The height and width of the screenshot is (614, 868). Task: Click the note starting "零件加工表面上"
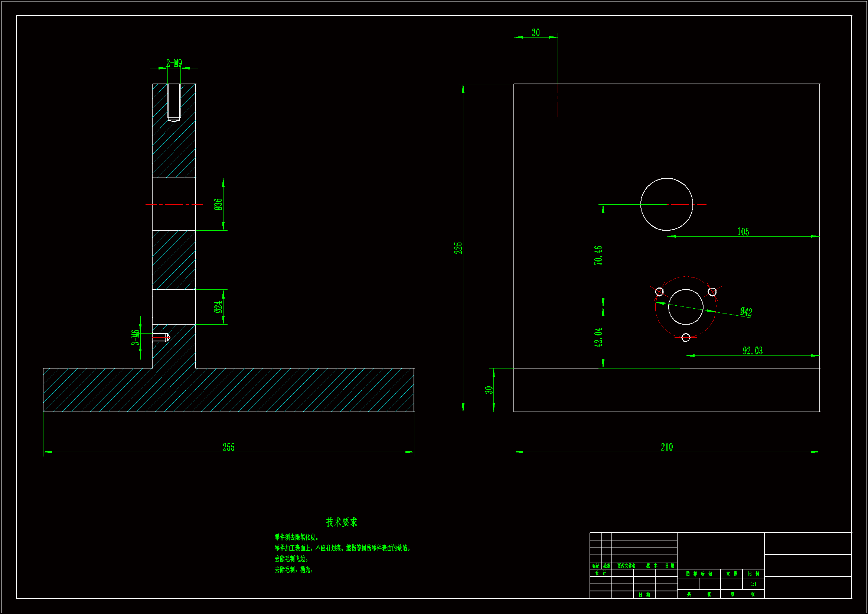coord(343,548)
